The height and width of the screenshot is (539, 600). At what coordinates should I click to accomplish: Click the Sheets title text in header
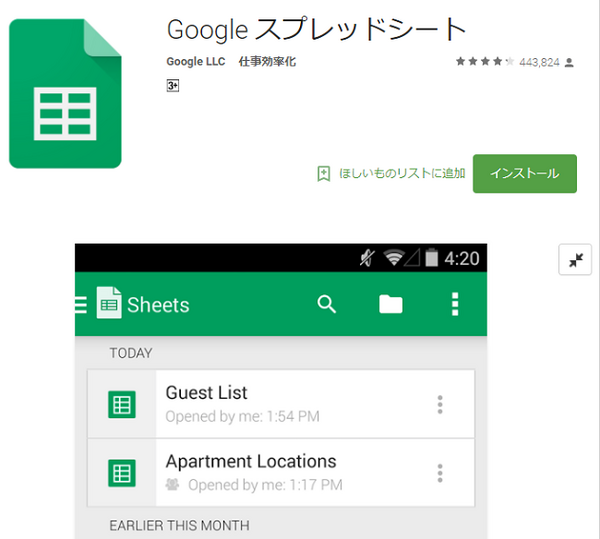coord(158,305)
